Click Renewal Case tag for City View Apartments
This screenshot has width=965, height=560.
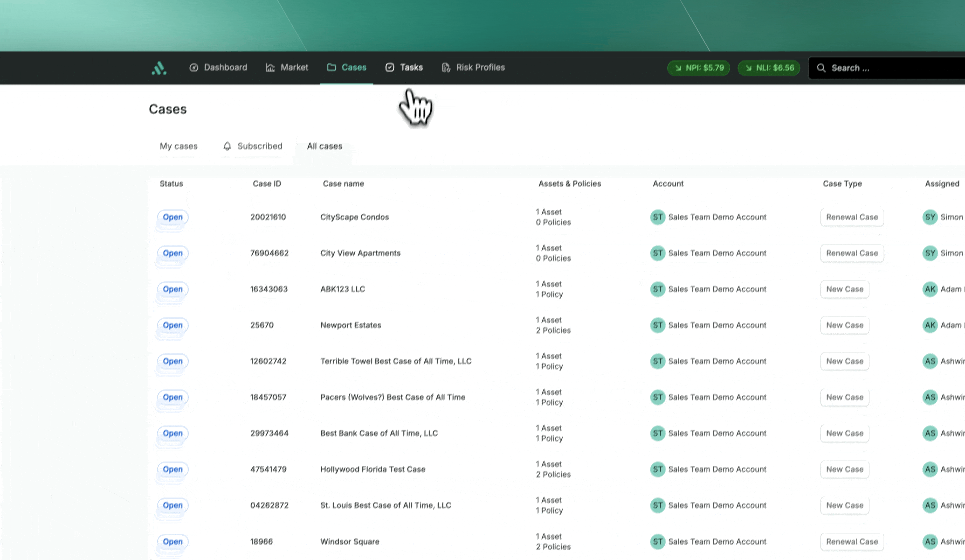[x=852, y=253]
